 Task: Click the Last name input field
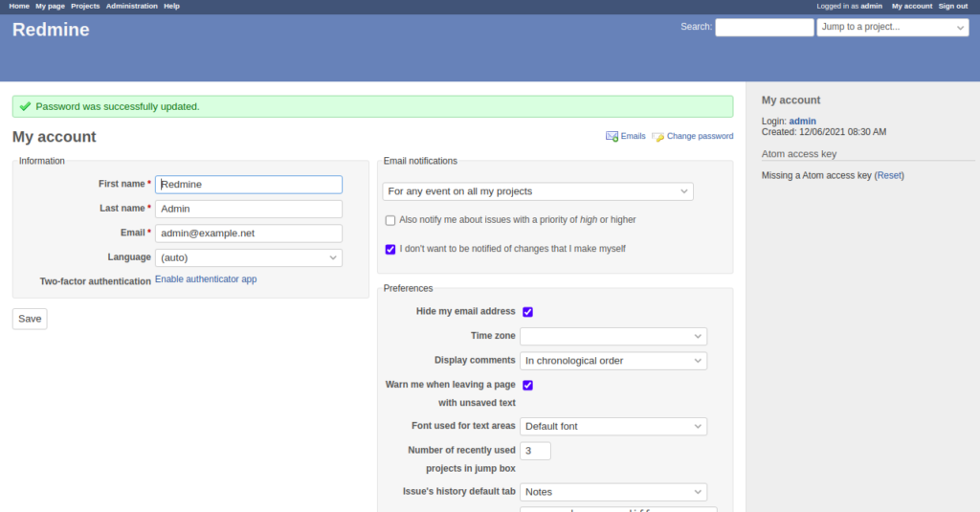pos(249,209)
